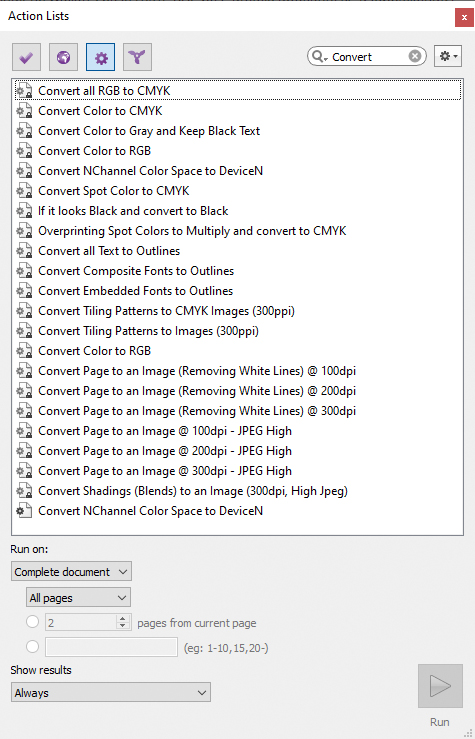This screenshot has height=739, width=475.
Task: Select Convert all Text to Outlines
Action: 109,251
